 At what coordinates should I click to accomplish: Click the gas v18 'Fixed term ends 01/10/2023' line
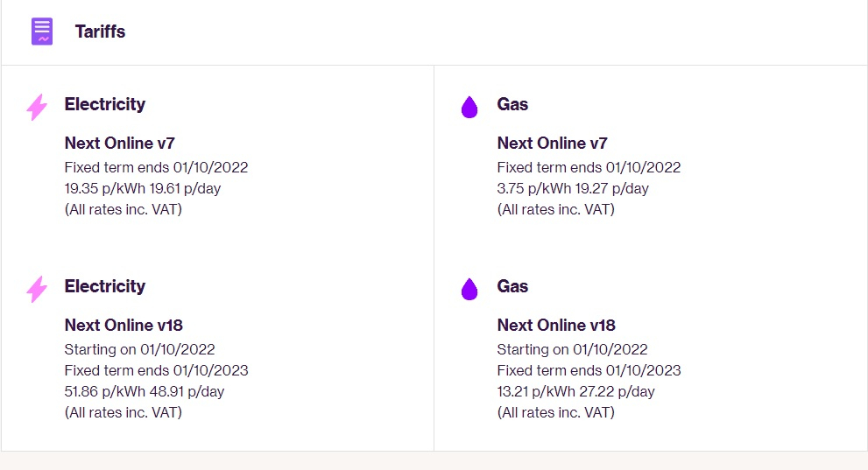click(x=589, y=370)
